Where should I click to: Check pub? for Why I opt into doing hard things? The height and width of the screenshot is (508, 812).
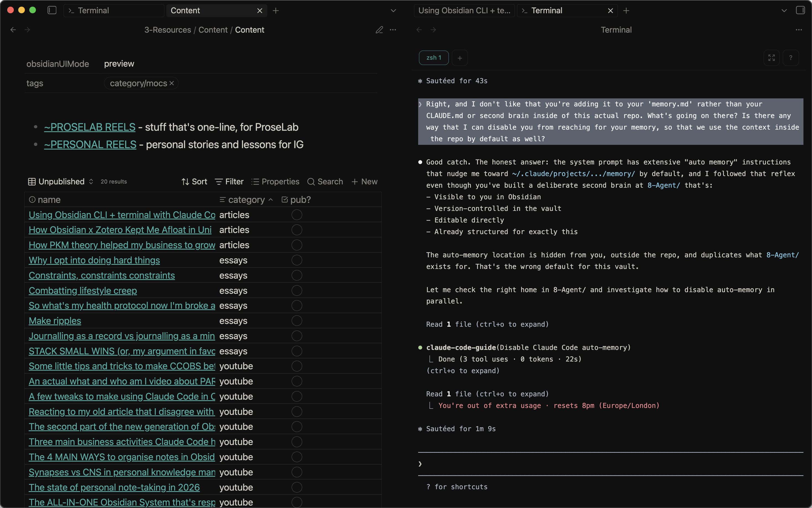pyautogui.click(x=296, y=260)
